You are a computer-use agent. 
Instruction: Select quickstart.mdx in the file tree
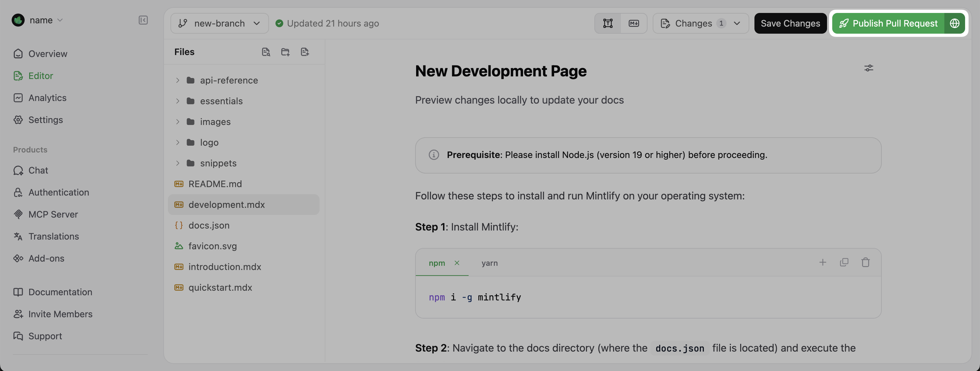(x=220, y=287)
